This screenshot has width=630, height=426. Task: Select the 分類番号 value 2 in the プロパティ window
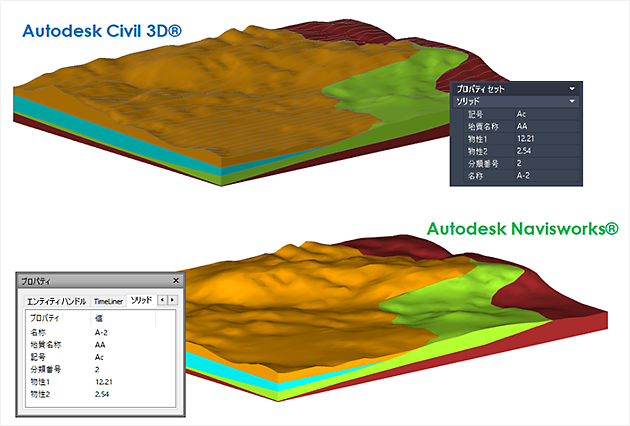point(97,370)
